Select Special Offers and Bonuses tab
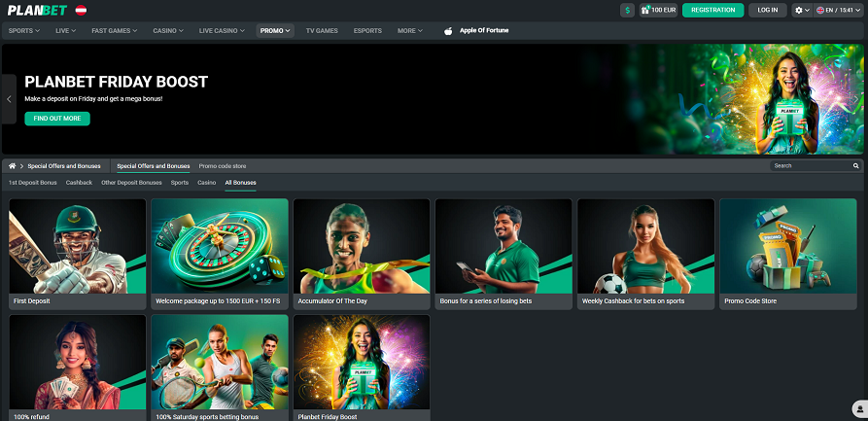Image resolution: width=868 pixels, height=421 pixels. 154,166
